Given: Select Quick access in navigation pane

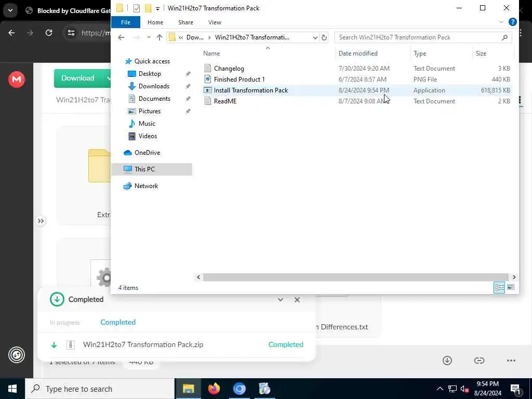Looking at the screenshot, I should 152,61.
